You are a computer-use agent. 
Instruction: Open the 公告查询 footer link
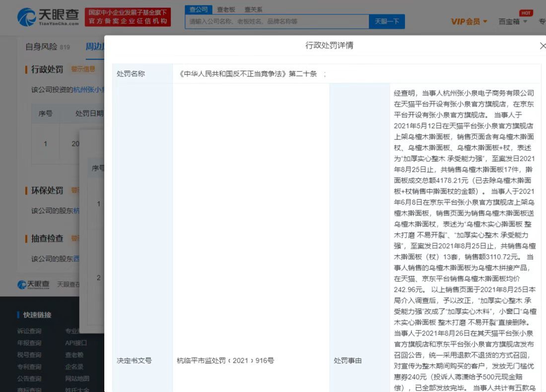29,379
